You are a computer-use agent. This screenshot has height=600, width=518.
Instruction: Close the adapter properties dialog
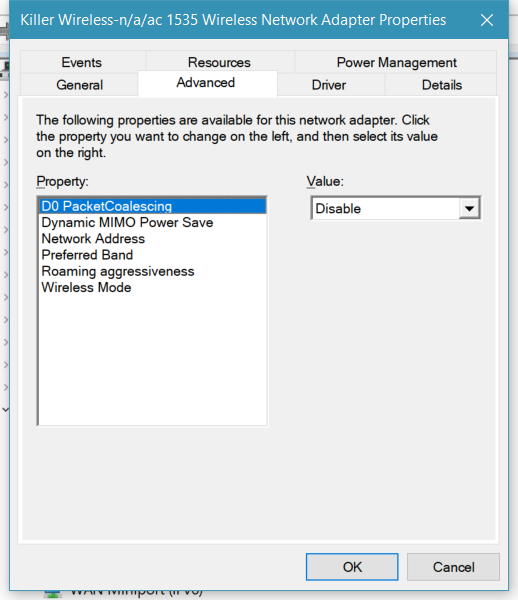tap(487, 20)
